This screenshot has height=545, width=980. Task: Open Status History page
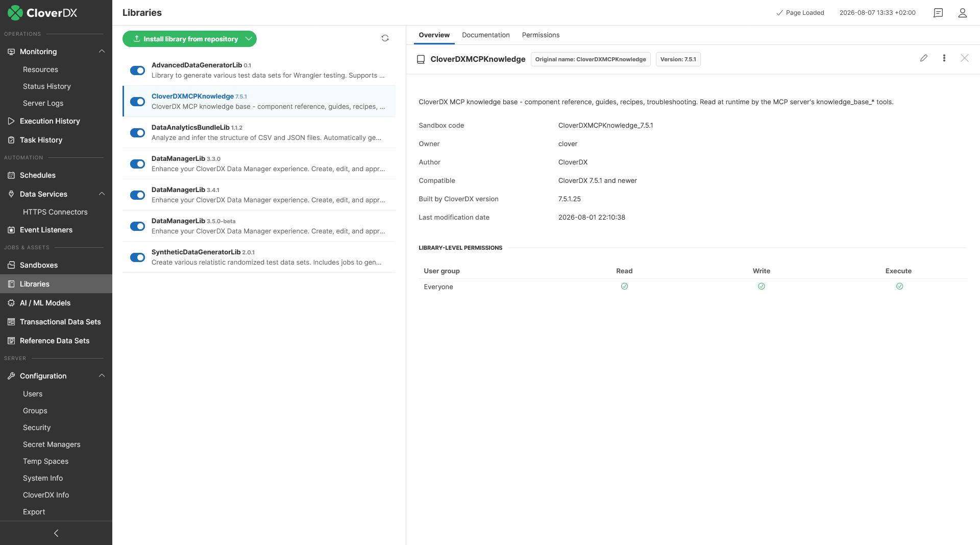[47, 86]
